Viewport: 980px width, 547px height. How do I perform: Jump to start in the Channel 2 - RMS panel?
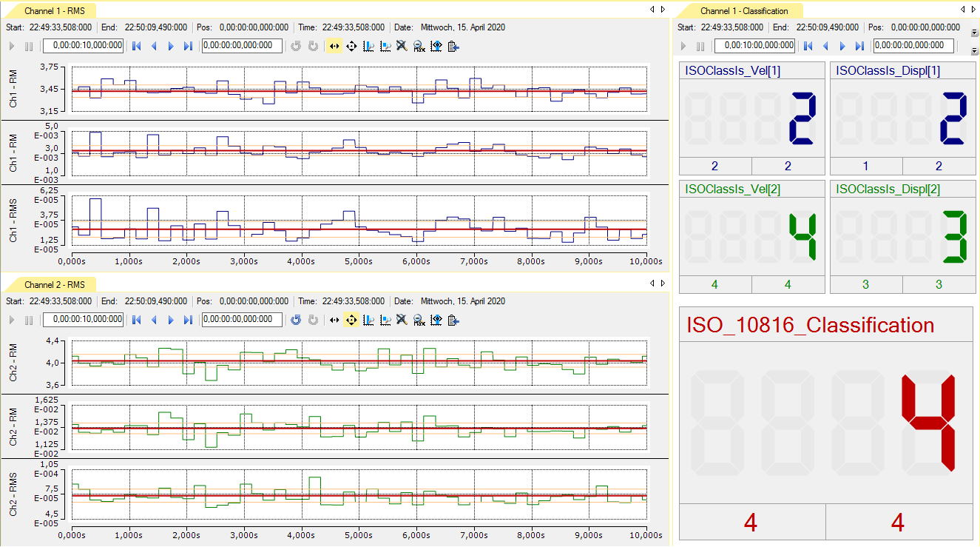137,320
